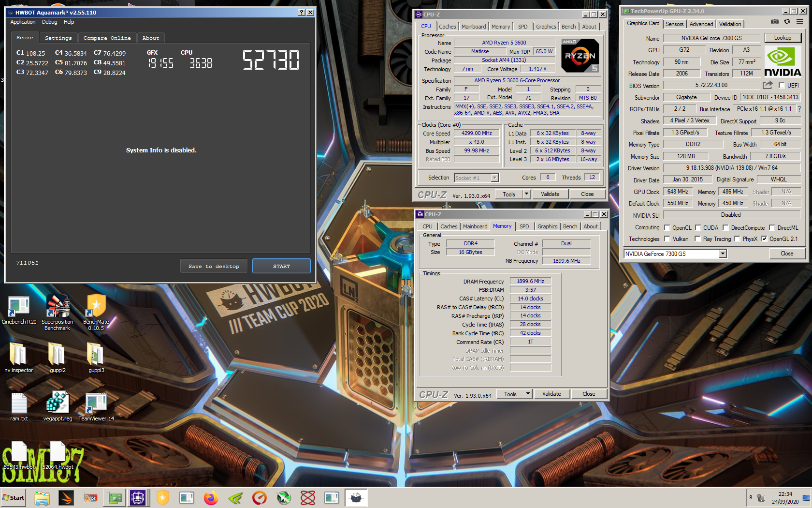This screenshot has width=812, height=508.
Task: Click the red atom taskbar icon
Action: [307, 498]
